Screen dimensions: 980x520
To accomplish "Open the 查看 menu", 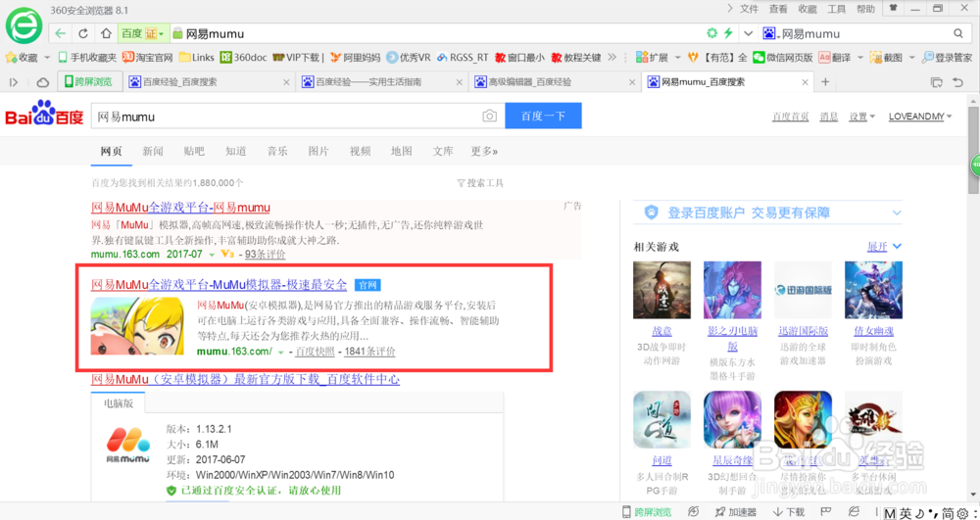I will pyautogui.click(x=778, y=9).
